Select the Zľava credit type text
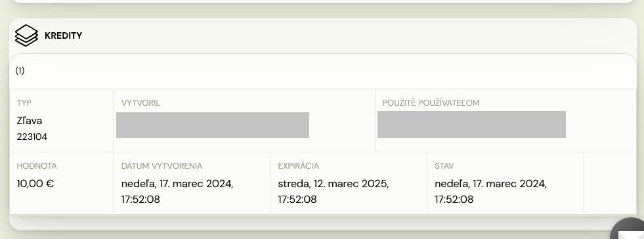This screenshot has height=239, width=644. pyautogui.click(x=30, y=121)
